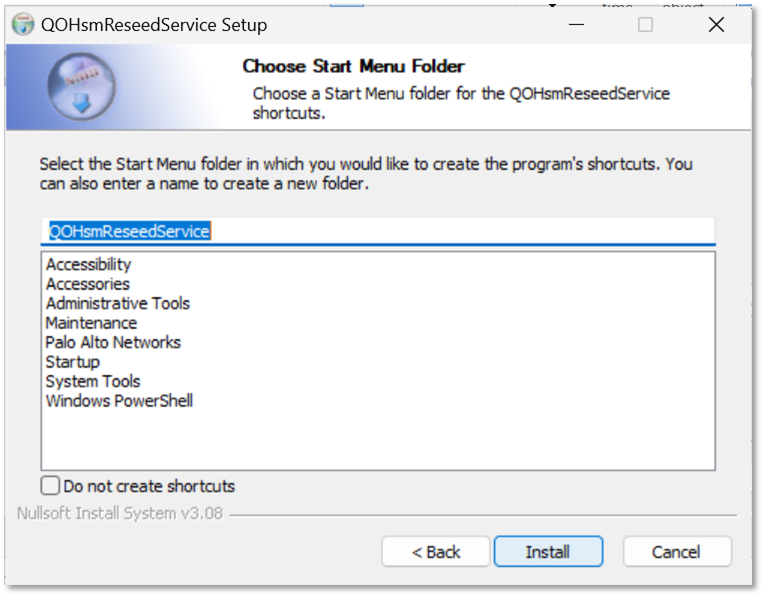Viewport: 765px width, 598px height.
Task: Click the QOHsmReseedService Setup title bar text
Action: (154, 25)
